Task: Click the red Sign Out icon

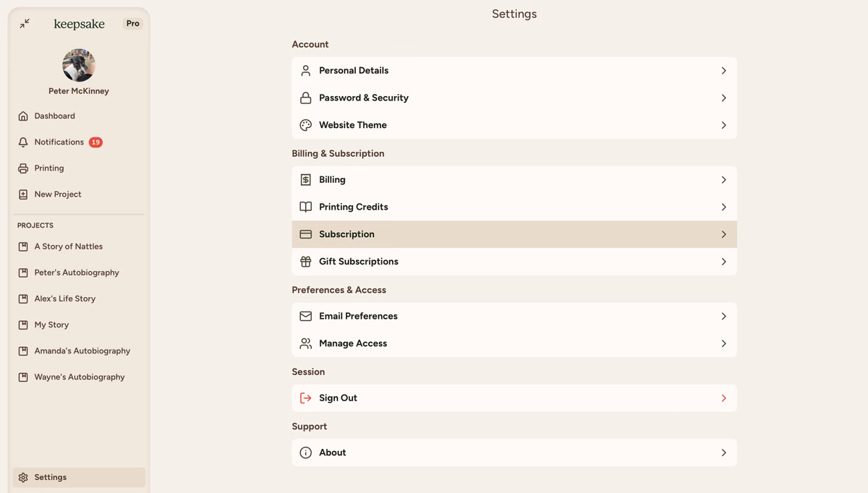Action: (x=305, y=398)
